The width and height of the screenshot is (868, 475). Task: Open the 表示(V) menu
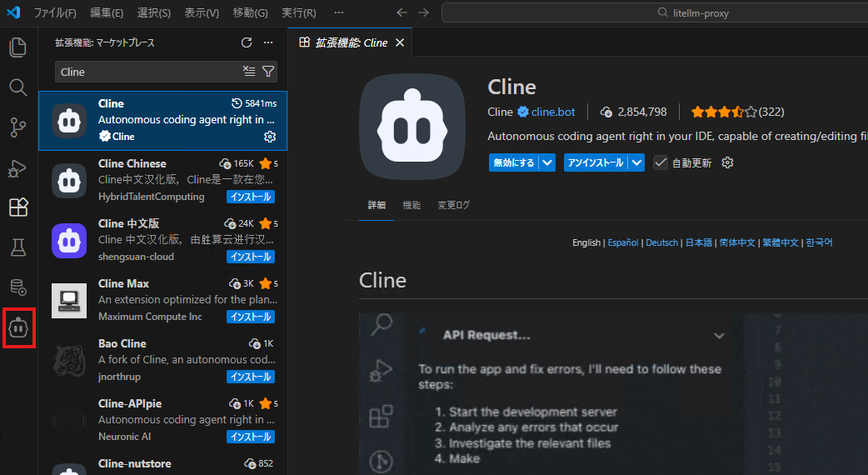(202, 12)
